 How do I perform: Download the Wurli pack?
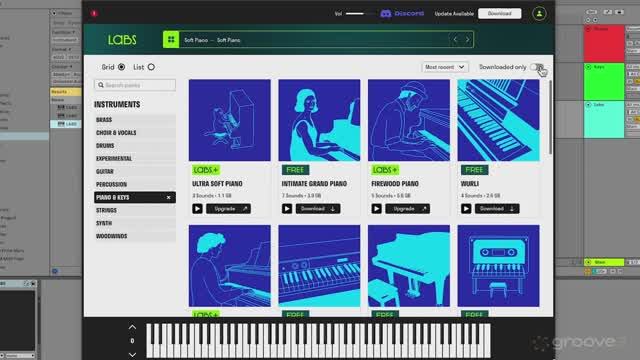point(497,209)
